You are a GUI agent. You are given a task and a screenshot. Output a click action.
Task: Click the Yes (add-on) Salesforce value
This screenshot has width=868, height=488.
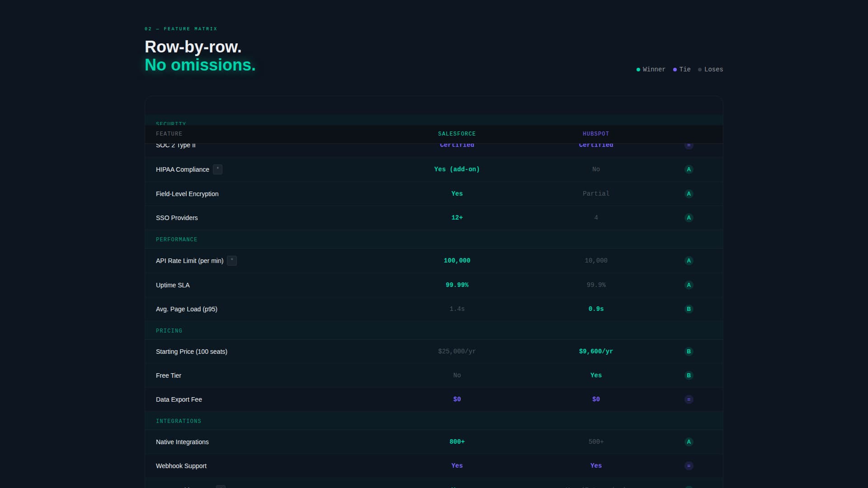pos(457,169)
